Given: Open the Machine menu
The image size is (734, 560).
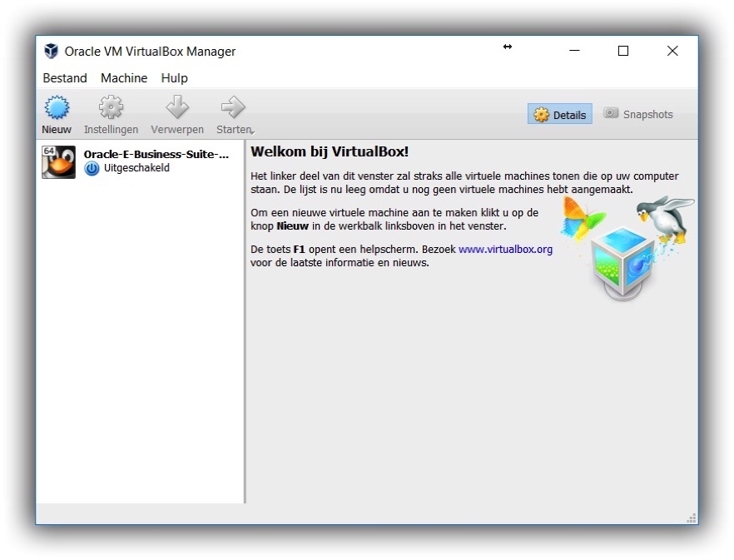Looking at the screenshot, I should coord(124,77).
